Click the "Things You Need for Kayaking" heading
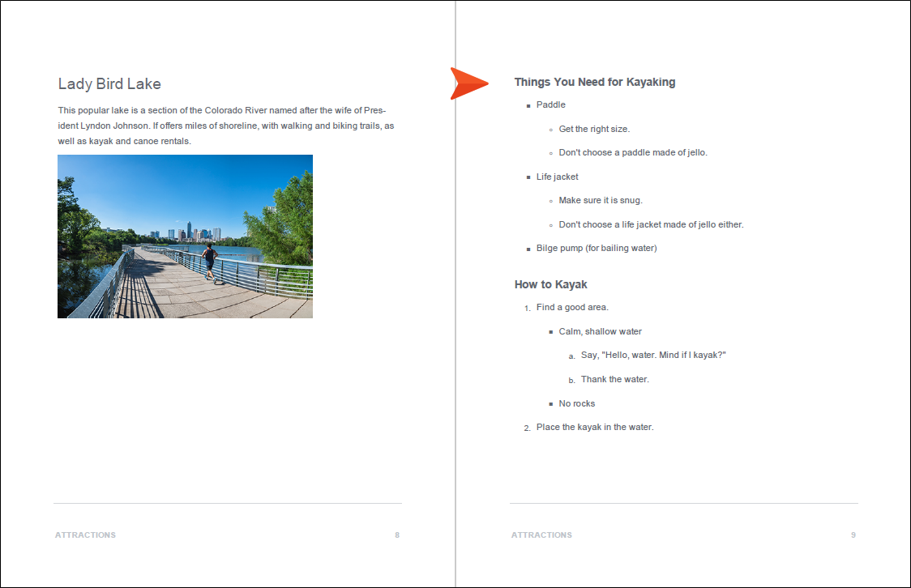The width and height of the screenshot is (911, 588). (x=594, y=82)
